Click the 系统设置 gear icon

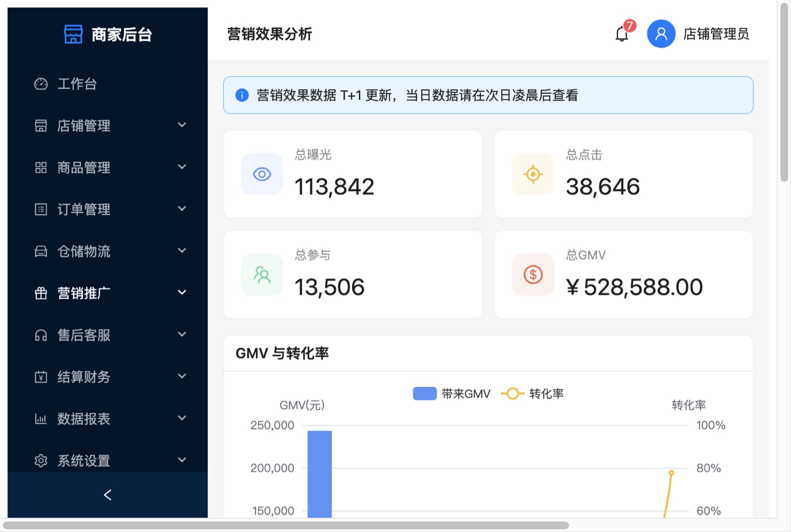pos(41,461)
